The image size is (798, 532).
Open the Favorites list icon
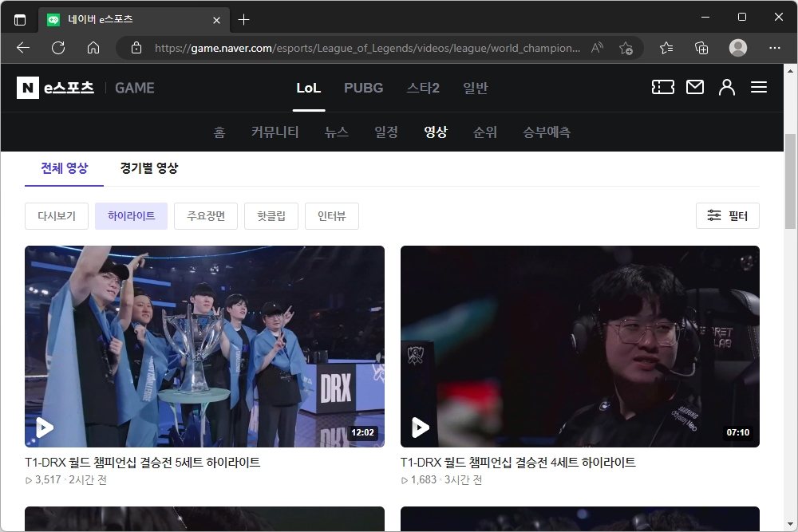[x=666, y=48]
